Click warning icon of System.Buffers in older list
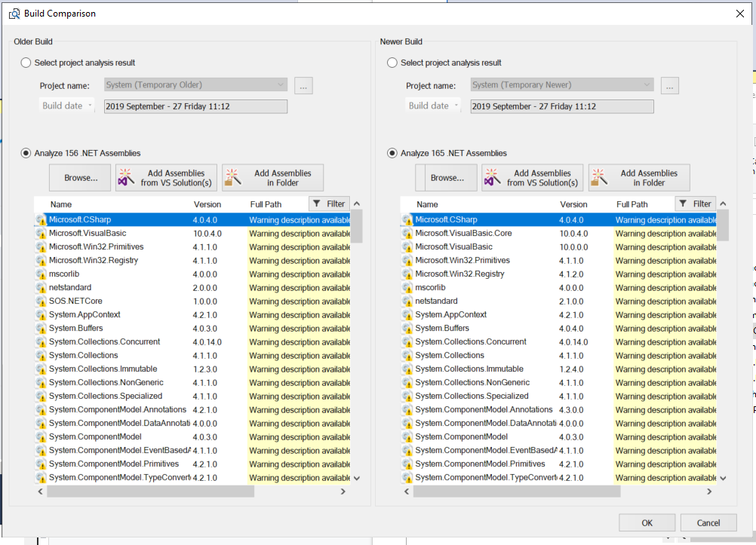Viewport: 756px width, 545px height. click(x=41, y=329)
